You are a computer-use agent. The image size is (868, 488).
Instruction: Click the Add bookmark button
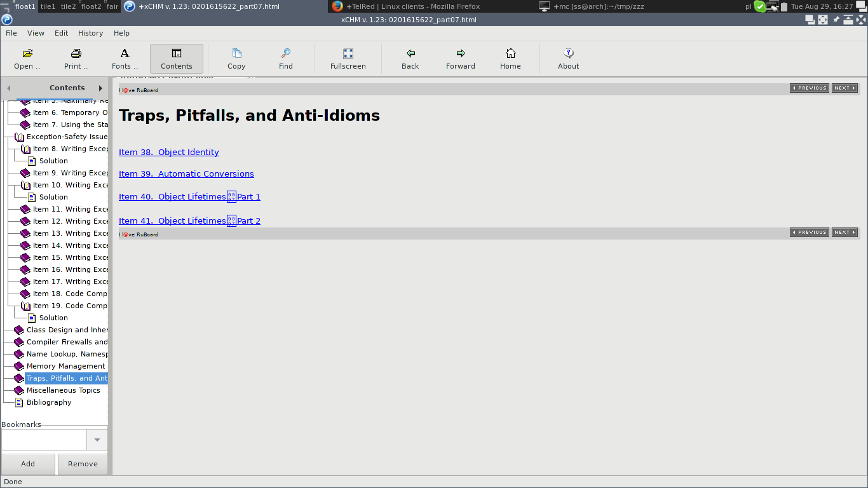28,464
